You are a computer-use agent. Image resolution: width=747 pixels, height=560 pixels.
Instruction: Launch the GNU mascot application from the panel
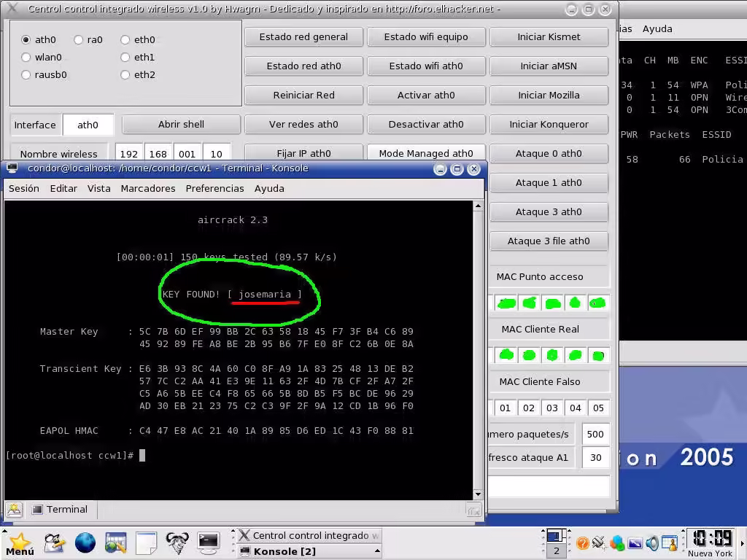coord(177,543)
